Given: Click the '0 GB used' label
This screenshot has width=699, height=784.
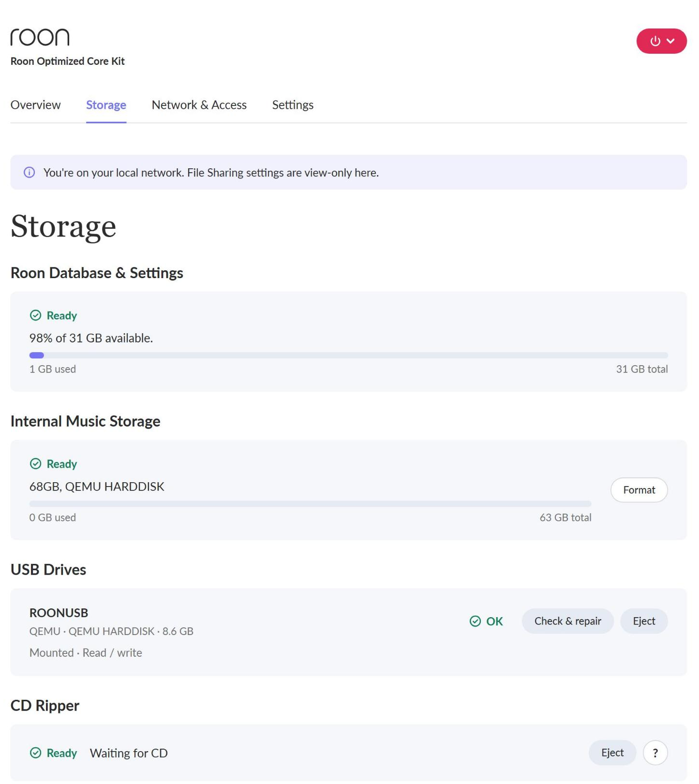Looking at the screenshot, I should coord(53,518).
